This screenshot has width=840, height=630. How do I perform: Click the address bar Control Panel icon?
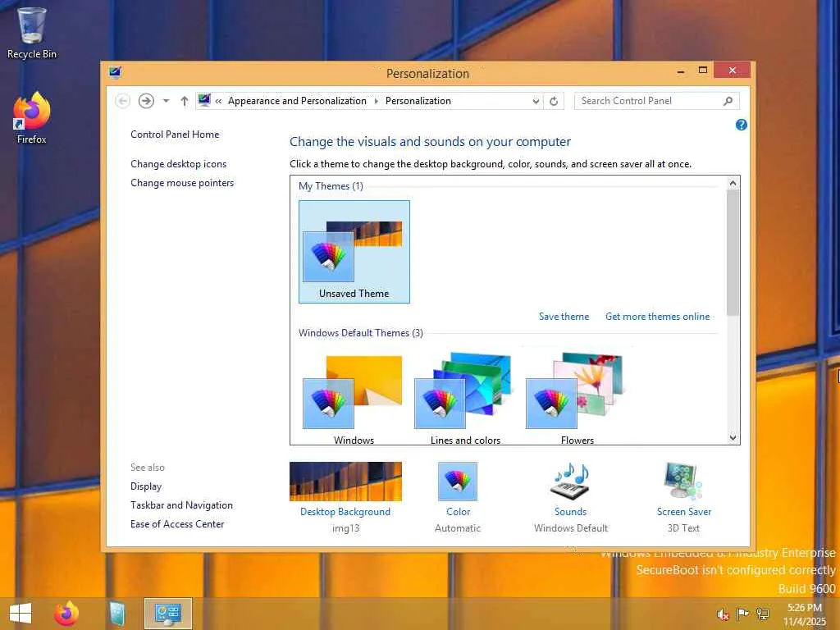point(204,100)
